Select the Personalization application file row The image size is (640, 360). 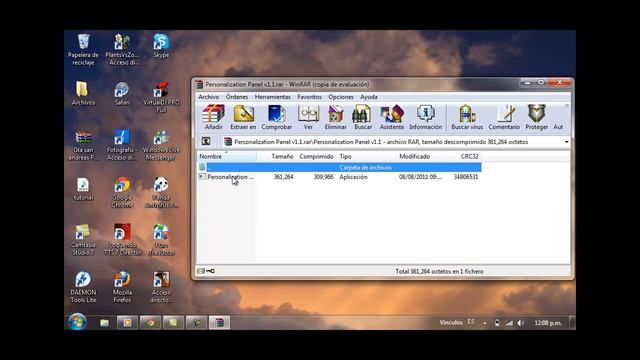click(x=339, y=177)
